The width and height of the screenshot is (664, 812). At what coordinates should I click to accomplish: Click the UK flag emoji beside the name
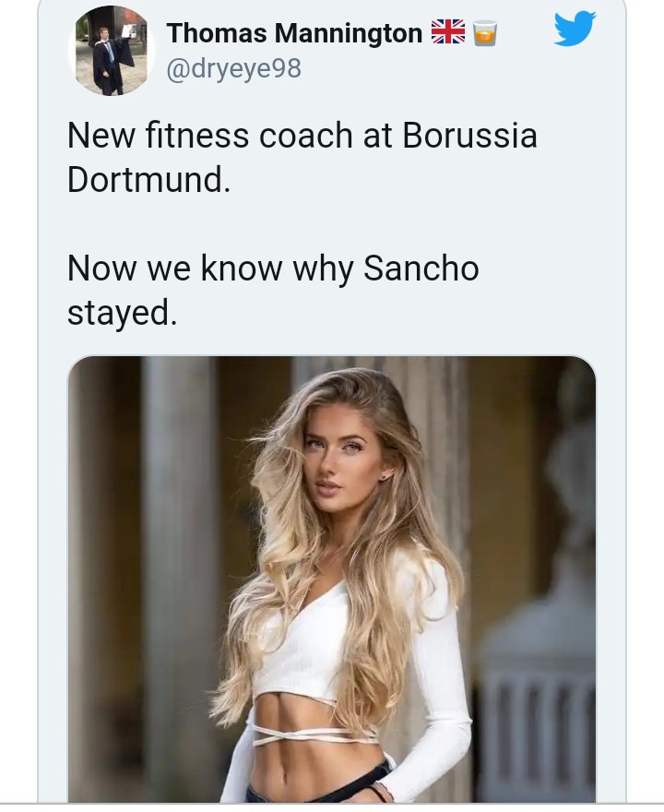pyautogui.click(x=448, y=33)
